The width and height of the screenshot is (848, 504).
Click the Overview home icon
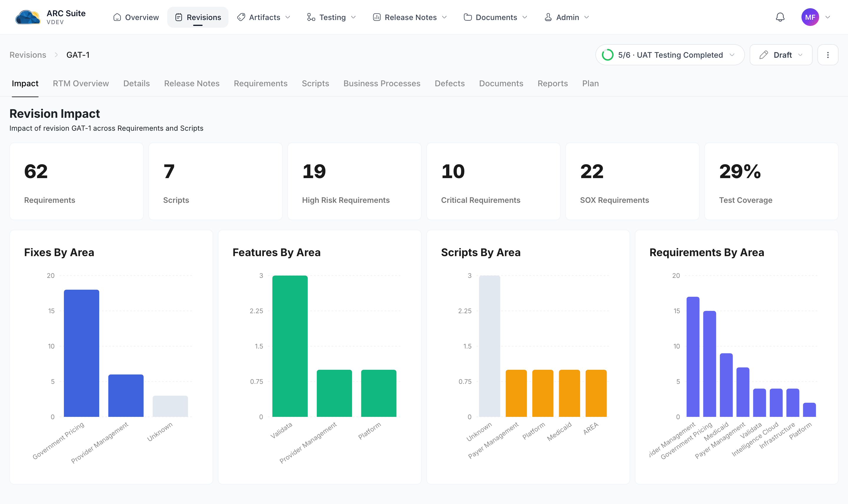(x=117, y=17)
